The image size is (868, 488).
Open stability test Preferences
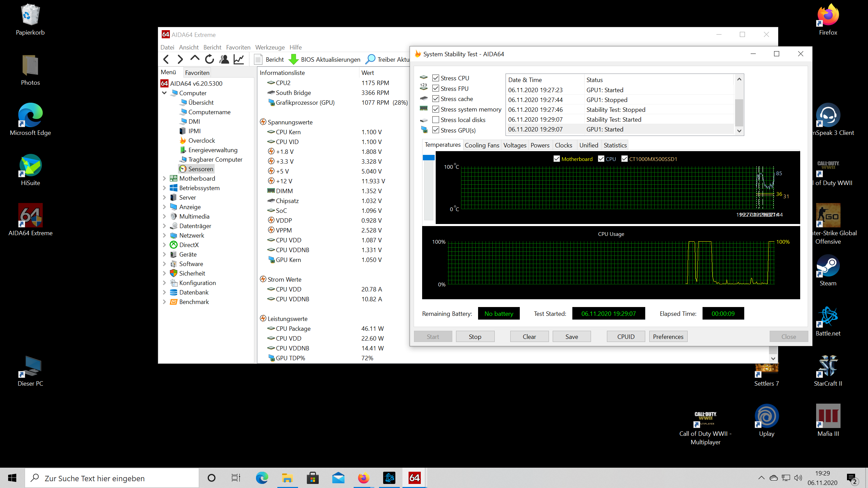click(668, 337)
